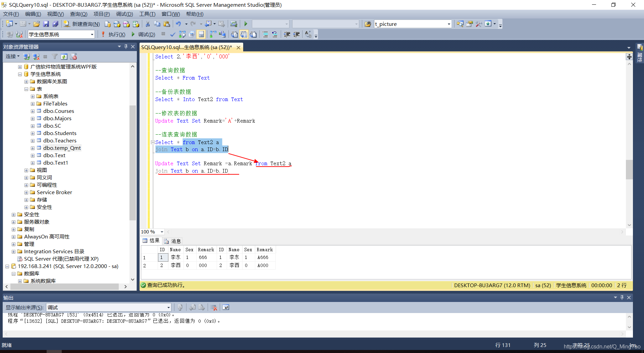The image size is (644, 353).
Task: Select the Service Broker folder
Action: coord(54,192)
